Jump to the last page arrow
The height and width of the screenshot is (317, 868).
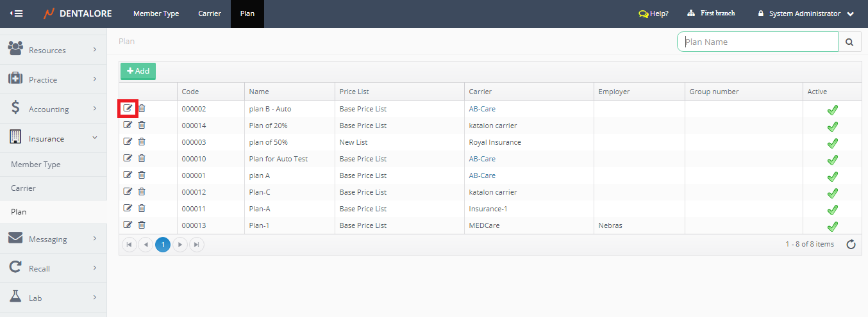click(x=197, y=244)
